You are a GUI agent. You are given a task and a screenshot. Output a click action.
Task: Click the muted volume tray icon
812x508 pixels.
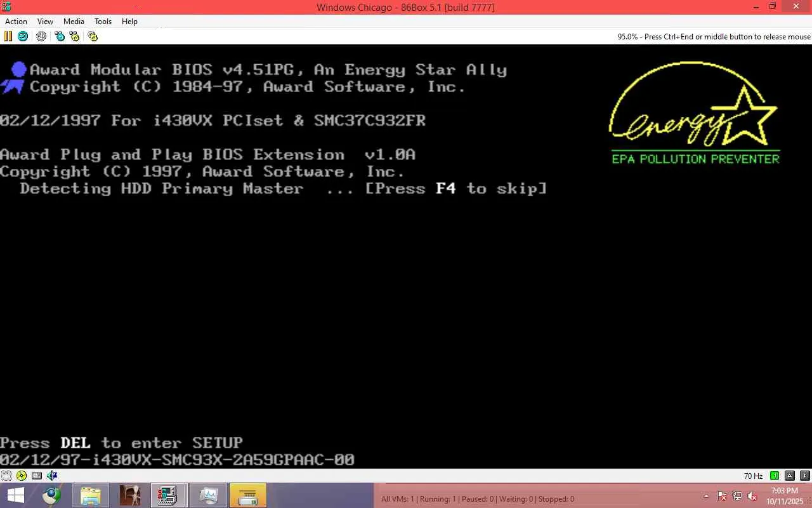[752, 496]
